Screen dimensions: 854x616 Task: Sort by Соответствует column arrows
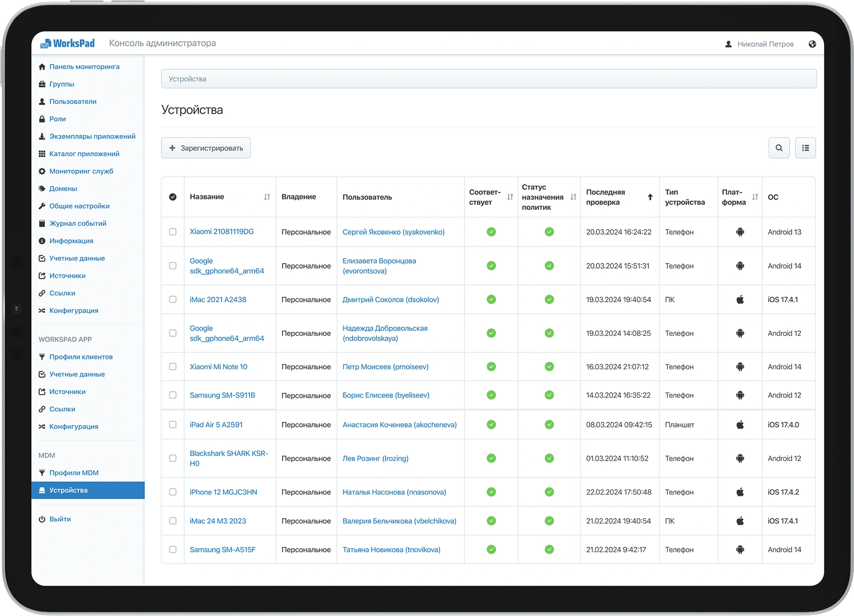coord(510,197)
